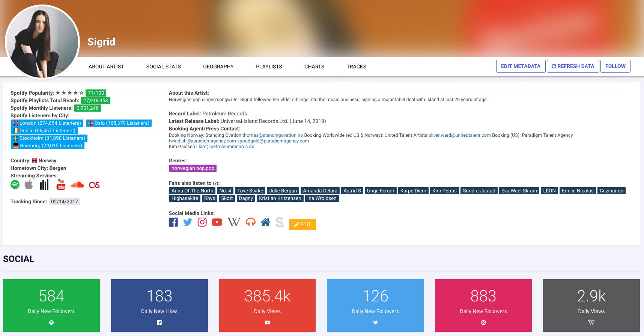The image size is (644, 336).
Task: Click Sigrid's profile photo
Action: pyautogui.click(x=42, y=42)
